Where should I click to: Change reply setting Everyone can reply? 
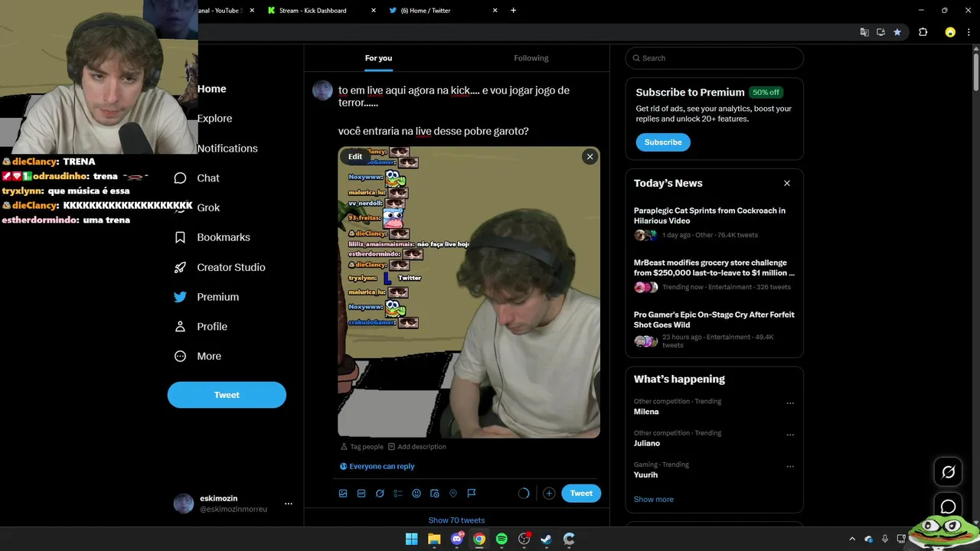[377, 466]
